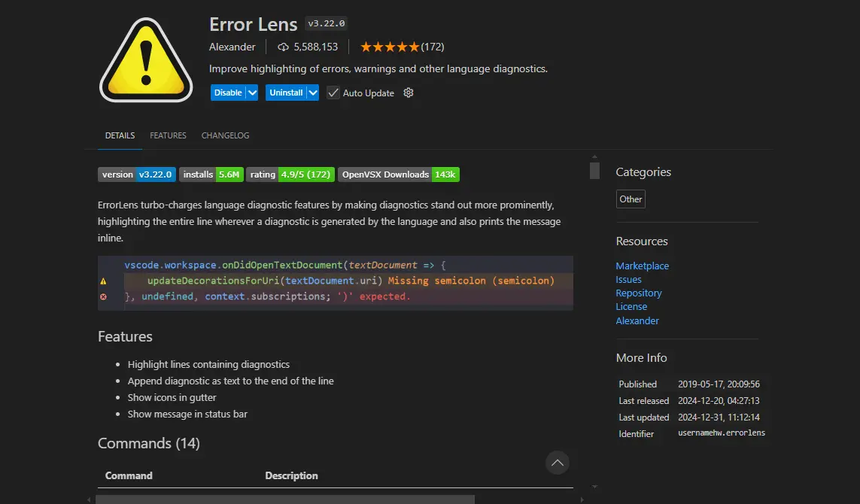Click the installs 5.6M badge
Viewport: 860px width, 504px height.
211,175
